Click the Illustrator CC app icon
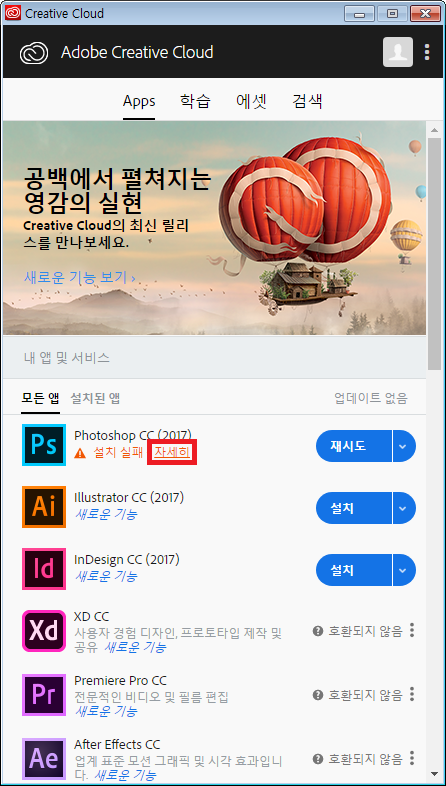 44,507
